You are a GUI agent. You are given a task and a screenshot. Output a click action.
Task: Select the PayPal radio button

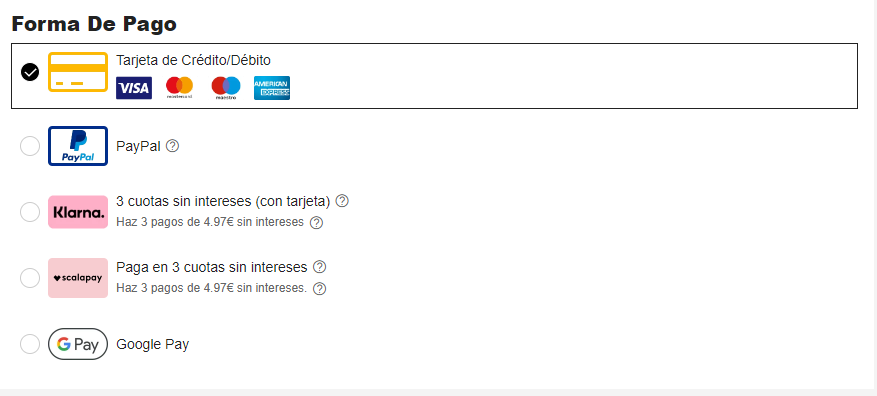point(30,146)
